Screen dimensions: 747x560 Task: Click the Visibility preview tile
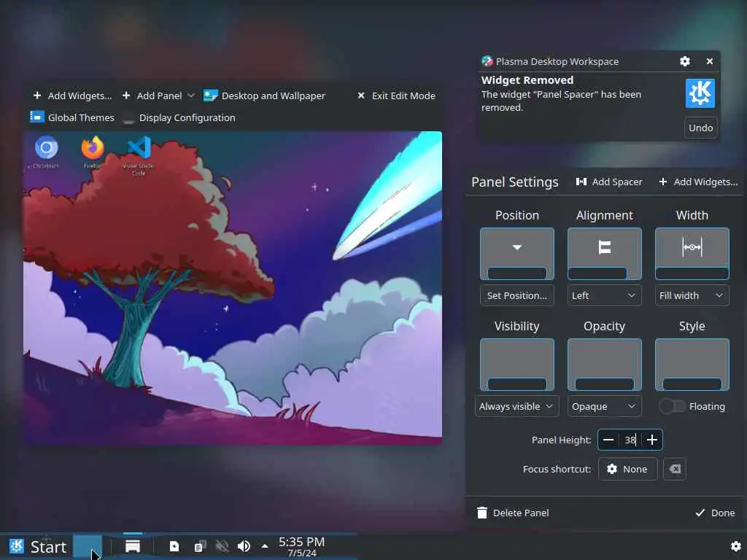coord(517,365)
